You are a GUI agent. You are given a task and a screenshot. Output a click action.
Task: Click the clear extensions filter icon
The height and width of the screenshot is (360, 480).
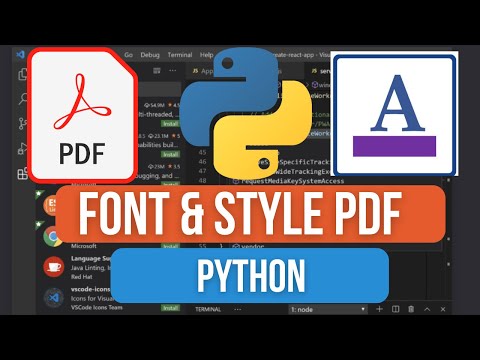tap(157, 70)
